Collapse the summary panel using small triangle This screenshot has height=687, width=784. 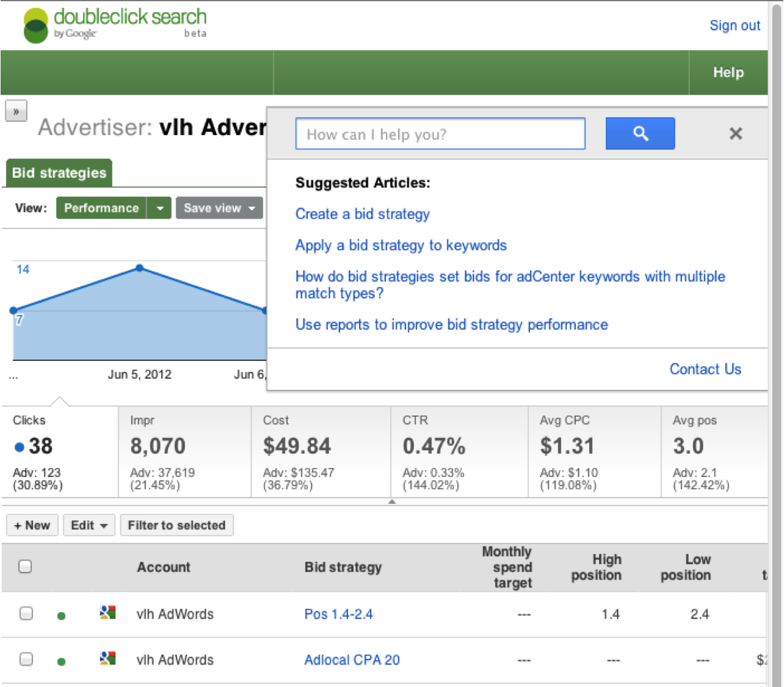392,502
